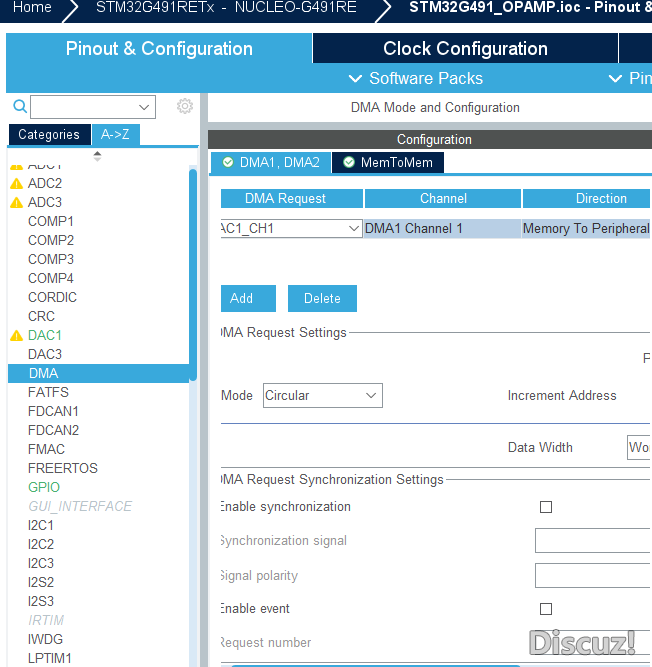652x667 pixels.
Task: Click the STM32G491_OPAMP.ioc breadcrumb
Action: click(x=530, y=7)
